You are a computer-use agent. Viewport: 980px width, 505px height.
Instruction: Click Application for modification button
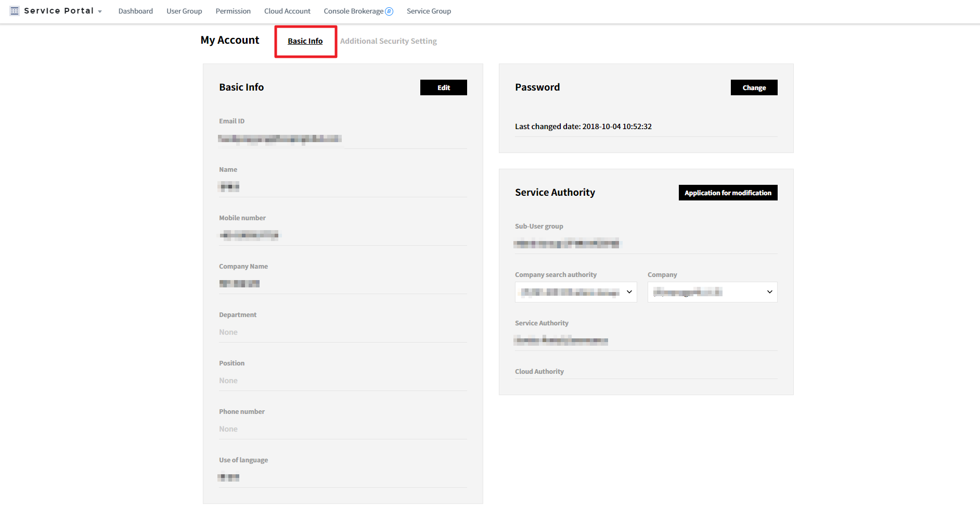coord(728,193)
